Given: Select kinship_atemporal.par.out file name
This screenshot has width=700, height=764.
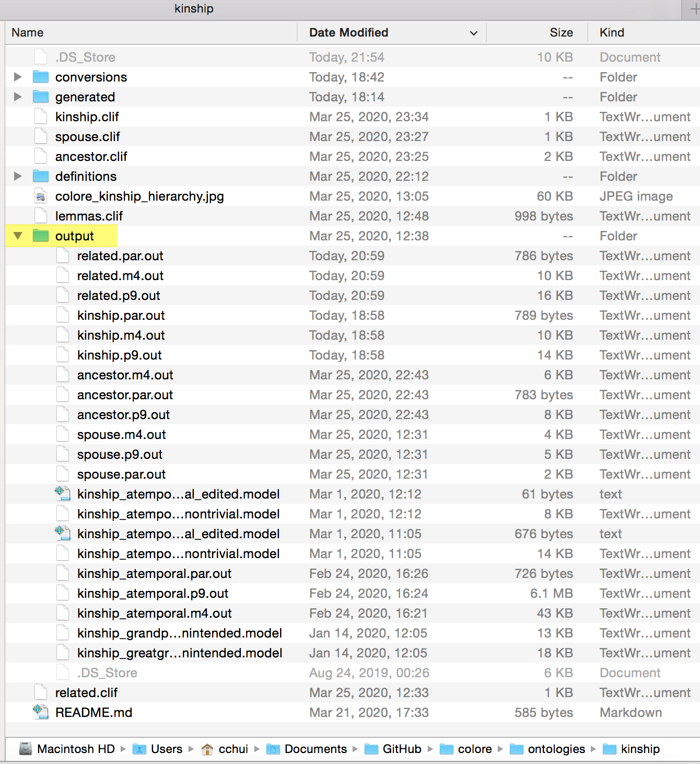Looking at the screenshot, I should (x=154, y=573).
